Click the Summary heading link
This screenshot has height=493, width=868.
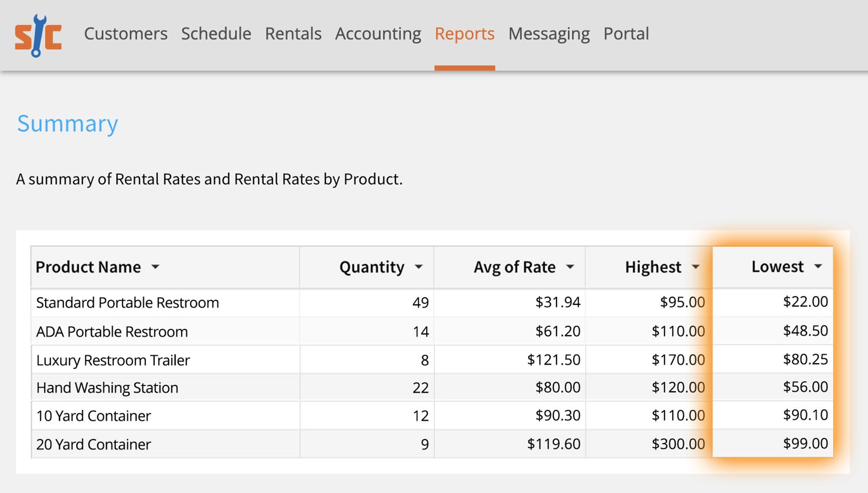tap(67, 123)
